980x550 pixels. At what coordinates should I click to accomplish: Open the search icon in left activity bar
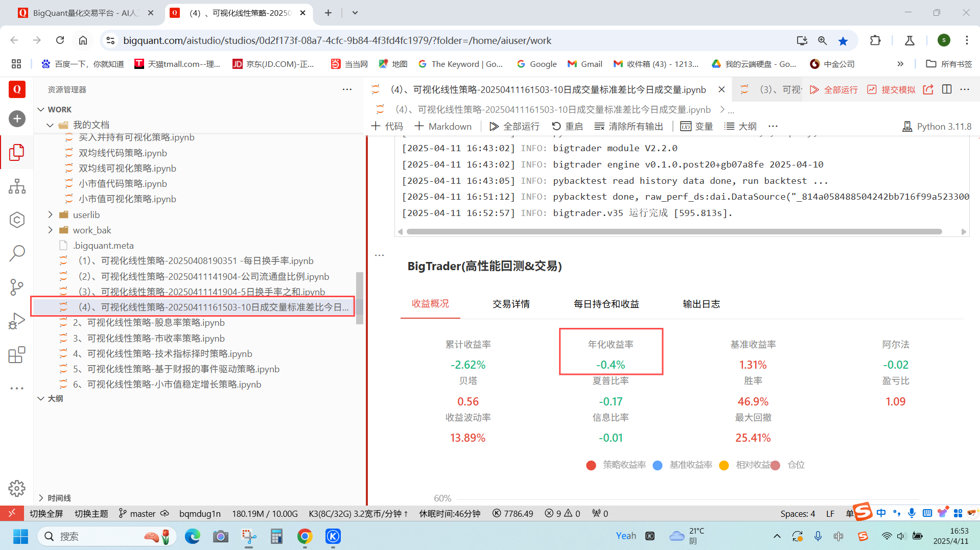(x=17, y=253)
